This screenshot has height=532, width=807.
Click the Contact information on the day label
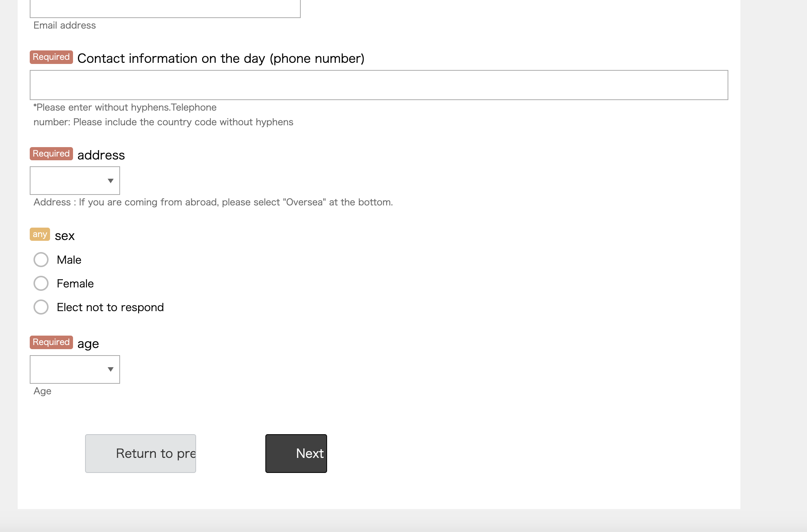tap(221, 59)
